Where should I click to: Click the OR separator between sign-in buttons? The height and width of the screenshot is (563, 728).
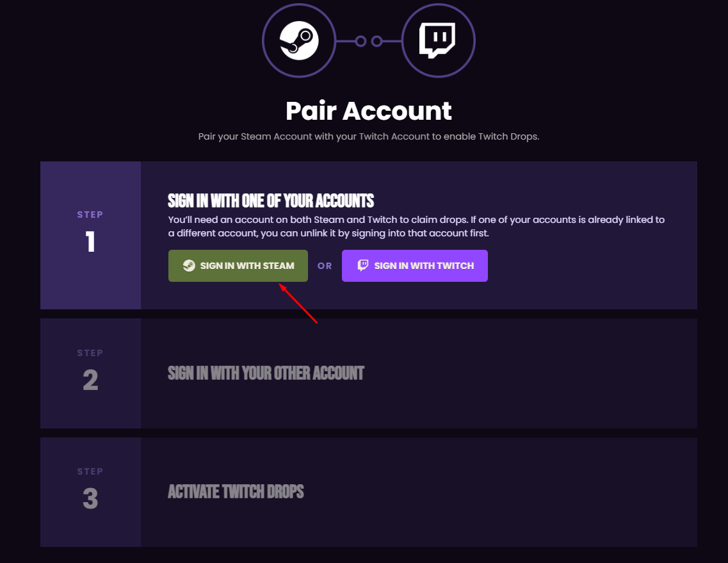tap(325, 266)
